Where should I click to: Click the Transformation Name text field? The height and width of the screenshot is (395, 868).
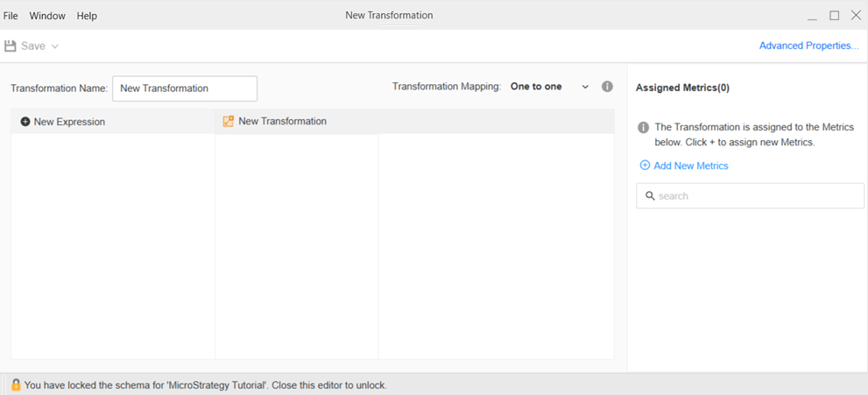point(185,88)
